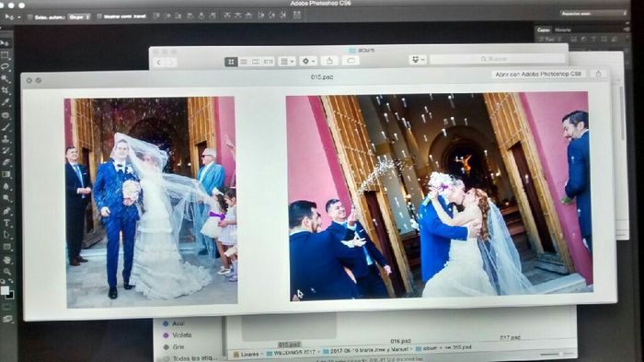Switch to the Capas panel tab
This screenshot has height=362, width=644.
point(544,29)
